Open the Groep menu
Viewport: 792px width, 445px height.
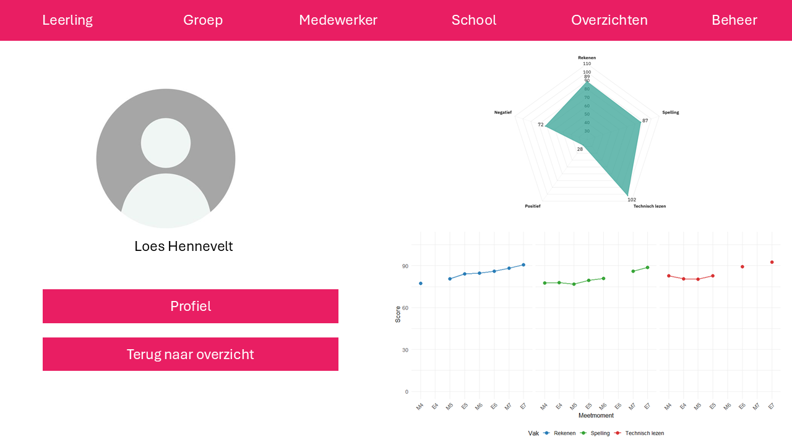203,20
